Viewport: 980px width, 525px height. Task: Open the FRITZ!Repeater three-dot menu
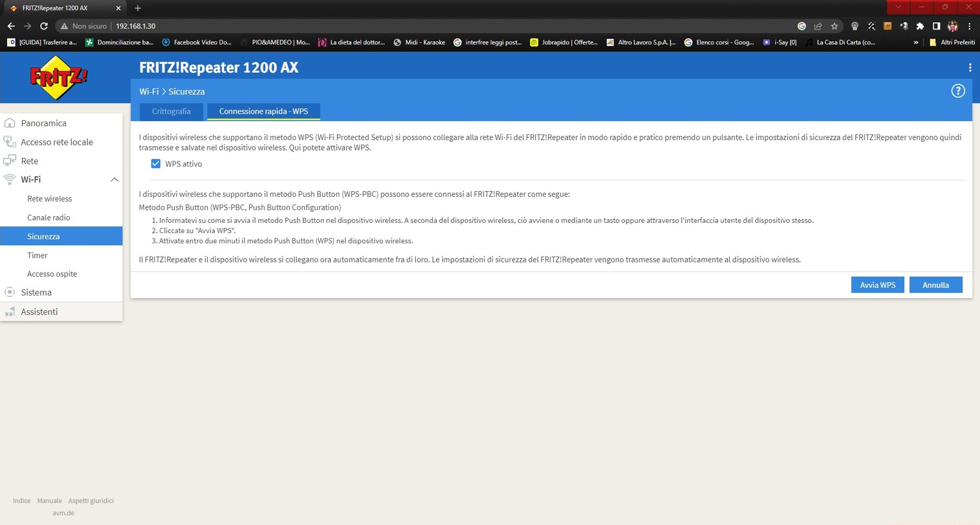[970, 68]
